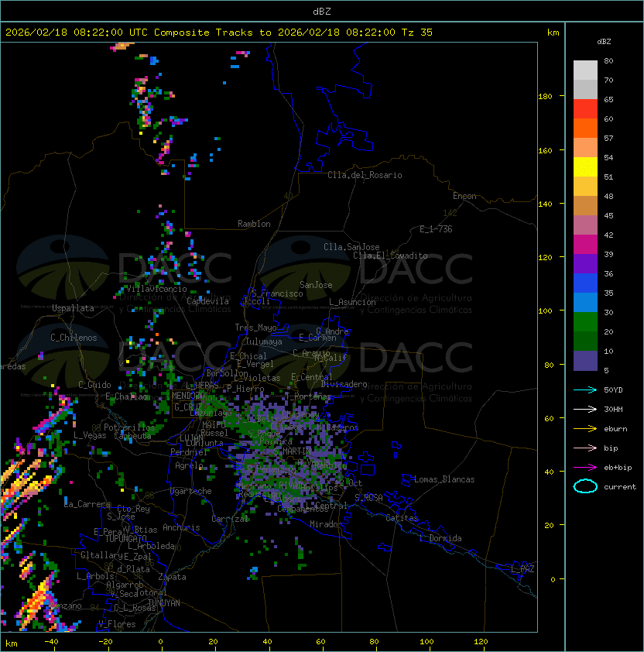Click the 'Ramblon' map label

coord(254,224)
